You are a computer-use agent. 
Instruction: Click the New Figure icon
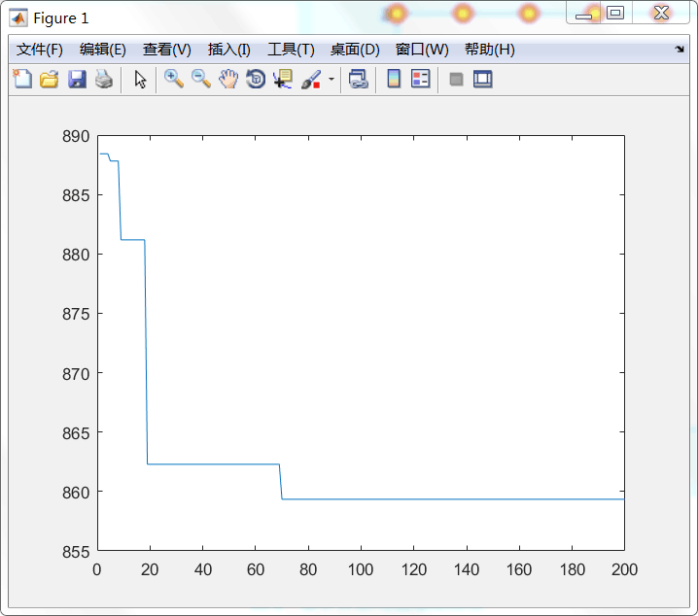[x=21, y=80]
